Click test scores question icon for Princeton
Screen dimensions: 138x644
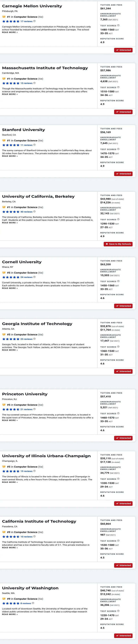[118, 413]
